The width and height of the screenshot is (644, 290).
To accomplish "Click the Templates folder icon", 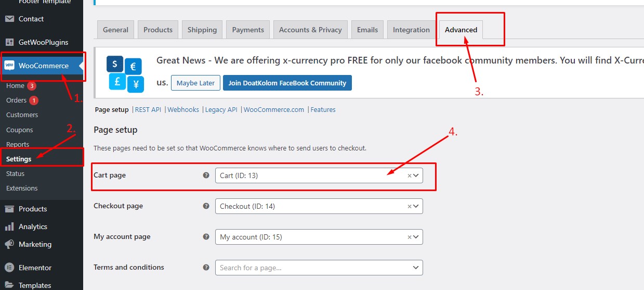I will coord(9,285).
